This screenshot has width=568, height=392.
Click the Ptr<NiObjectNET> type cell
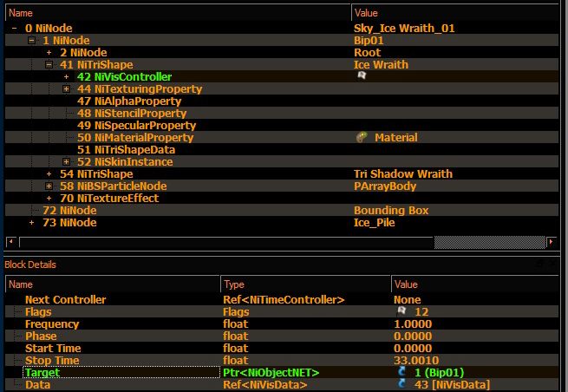click(x=271, y=372)
